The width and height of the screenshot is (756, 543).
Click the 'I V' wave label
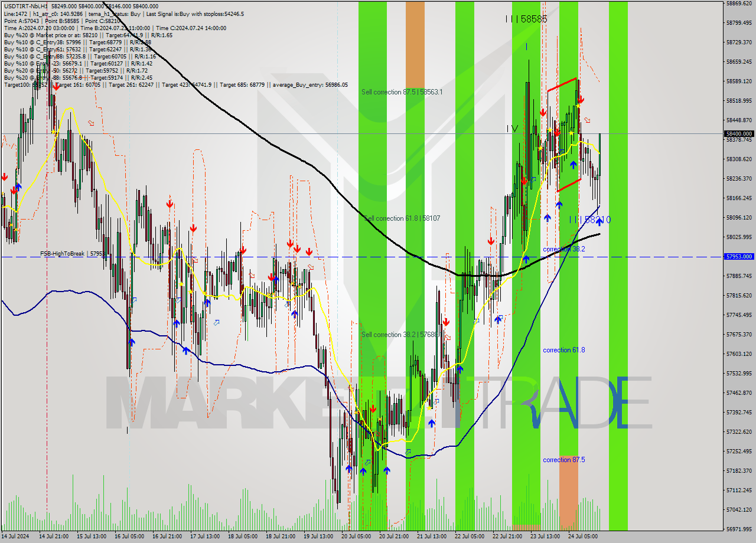coord(513,128)
